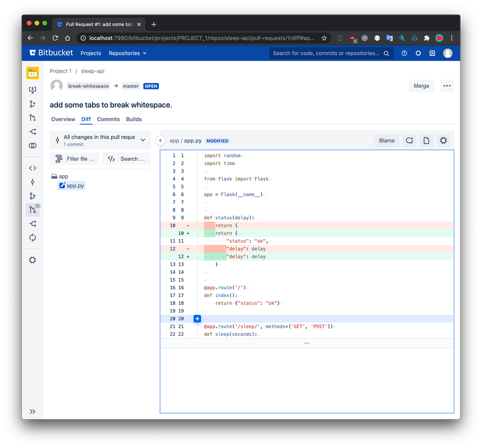Click the master branch label
Image resolution: width=482 pixels, height=448 pixels.
131,86
